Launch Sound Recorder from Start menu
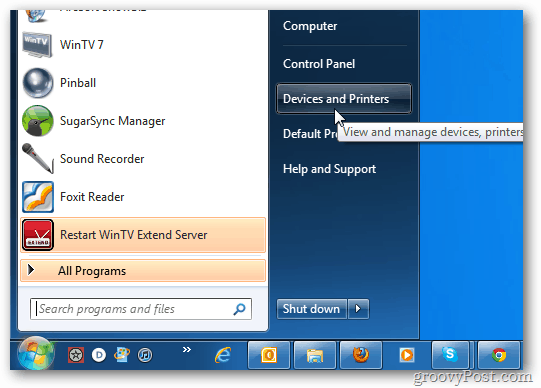The image size is (541, 388). (x=143, y=159)
